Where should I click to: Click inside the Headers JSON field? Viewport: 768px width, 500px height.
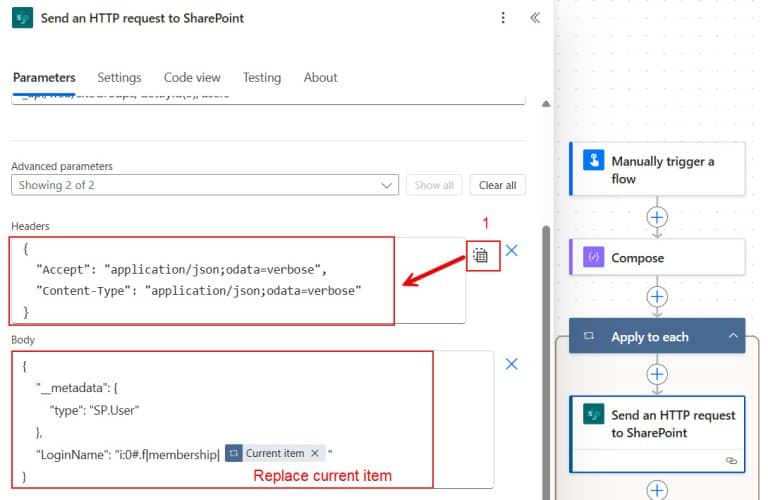(x=238, y=280)
